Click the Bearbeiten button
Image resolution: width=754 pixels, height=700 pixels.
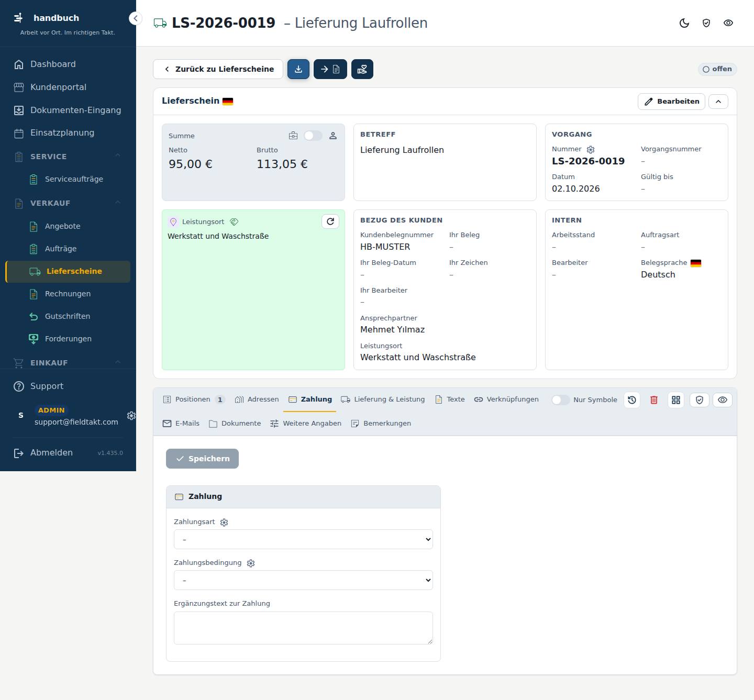click(x=671, y=102)
